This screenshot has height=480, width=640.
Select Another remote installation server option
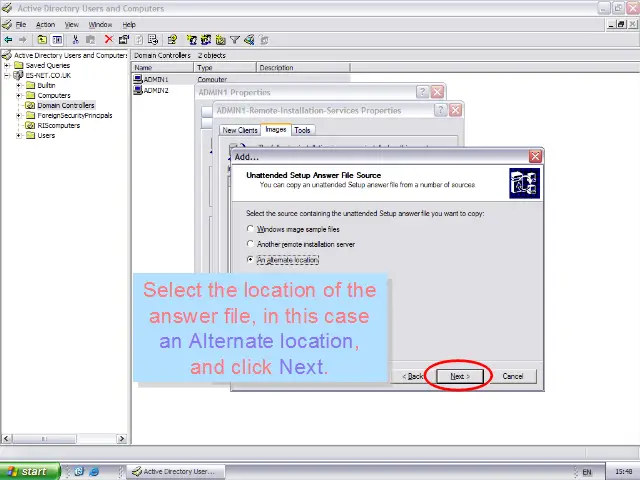(250, 244)
